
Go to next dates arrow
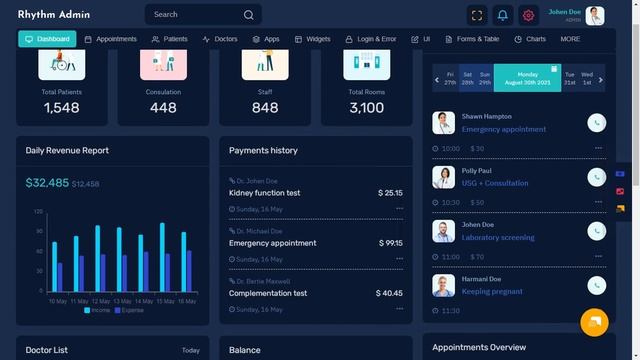tap(600, 80)
